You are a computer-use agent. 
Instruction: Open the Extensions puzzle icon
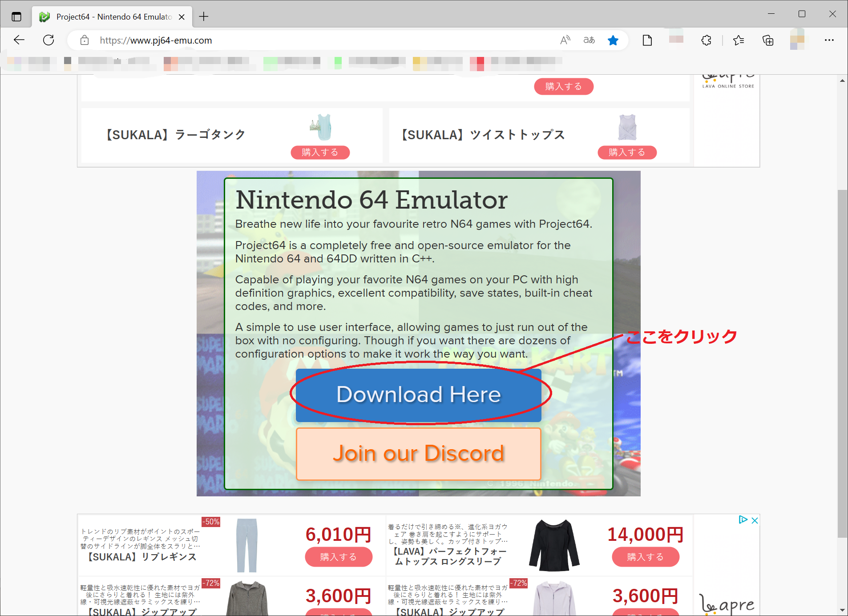pos(706,40)
